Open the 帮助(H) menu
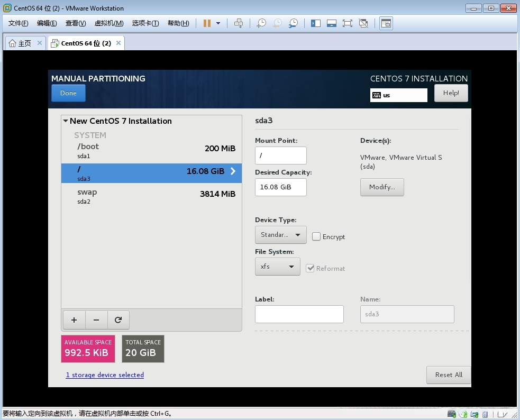This screenshot has width=520, height=420. [x=178, y=23]
